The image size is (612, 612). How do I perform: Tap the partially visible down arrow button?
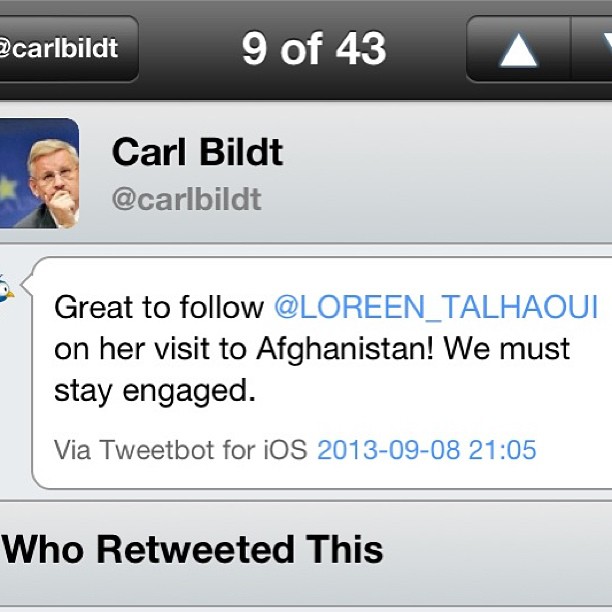(x=596, y=49)
